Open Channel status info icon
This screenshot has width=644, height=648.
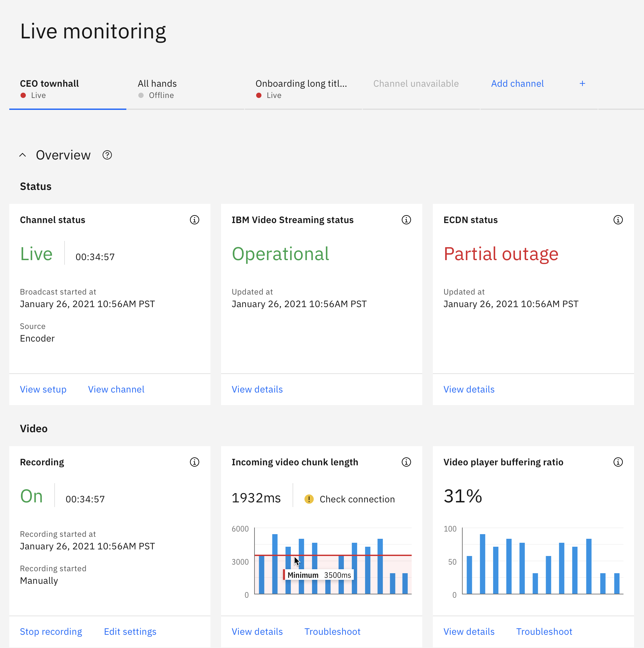point(195,220)
